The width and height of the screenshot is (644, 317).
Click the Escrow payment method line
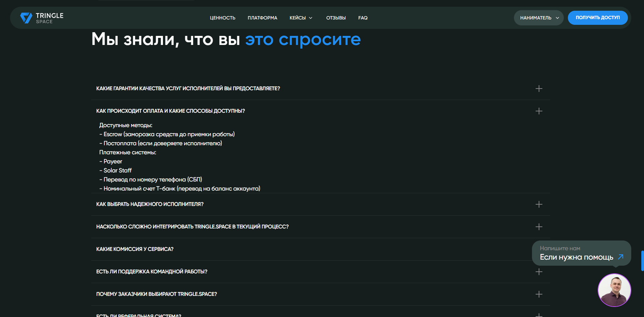pos(167,134)
